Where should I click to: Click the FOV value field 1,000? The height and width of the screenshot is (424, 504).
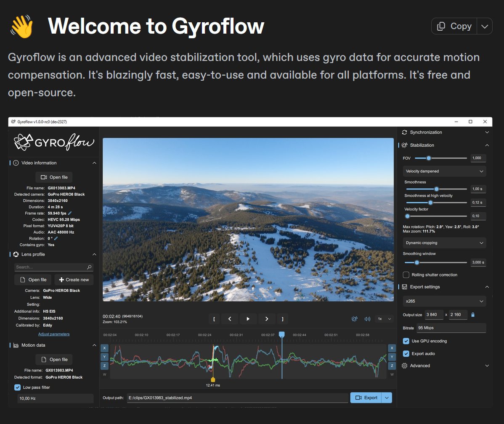(478, 158)
